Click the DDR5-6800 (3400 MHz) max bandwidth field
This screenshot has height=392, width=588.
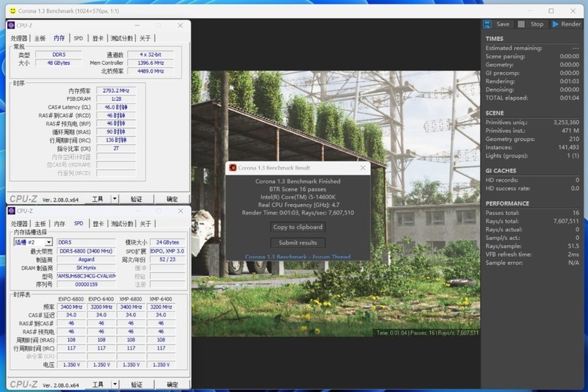(86, 251)
